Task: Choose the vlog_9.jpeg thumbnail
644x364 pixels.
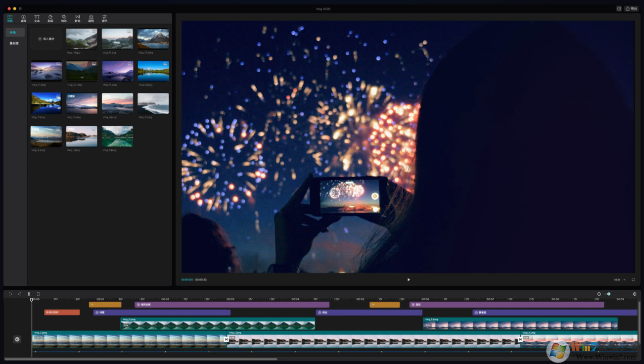Action: click(x=117, y=71)
